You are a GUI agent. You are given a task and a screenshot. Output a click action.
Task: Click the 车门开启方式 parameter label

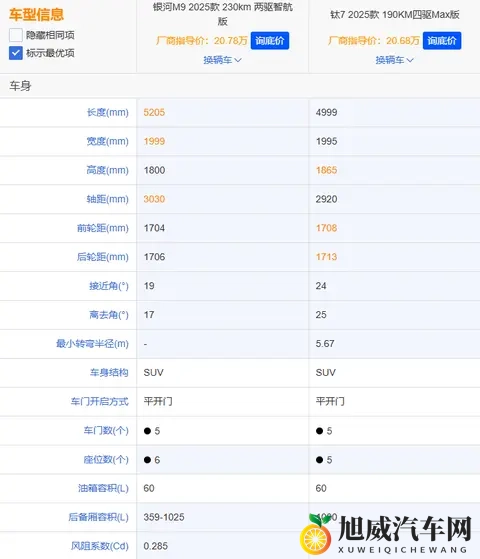pos(99,401)
